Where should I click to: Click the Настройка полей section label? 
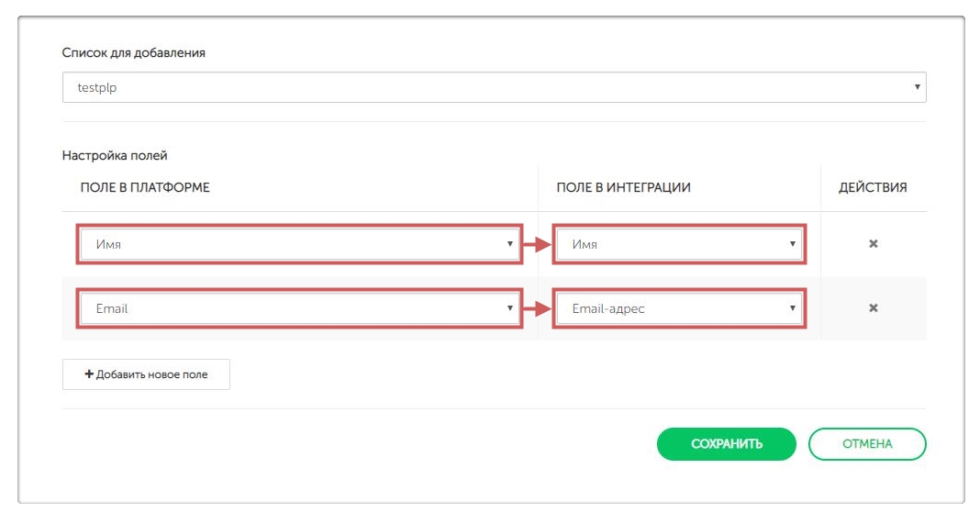tap(115, 155)
